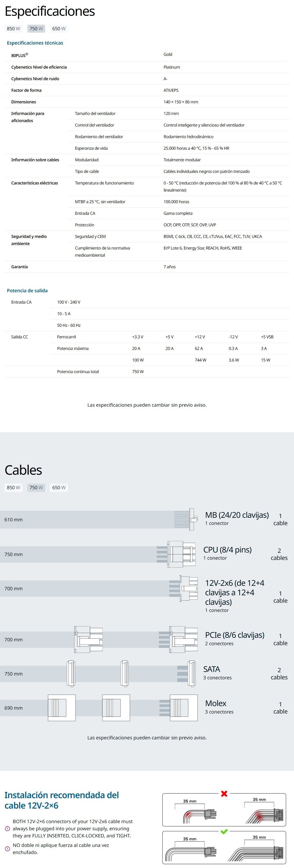Open the 850 W tab under Cables

13,487
